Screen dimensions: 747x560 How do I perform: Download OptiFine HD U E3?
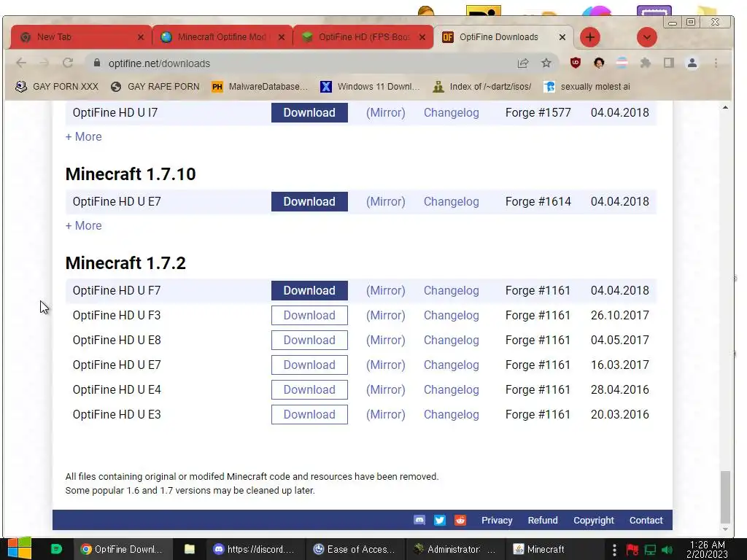point(309,414)
